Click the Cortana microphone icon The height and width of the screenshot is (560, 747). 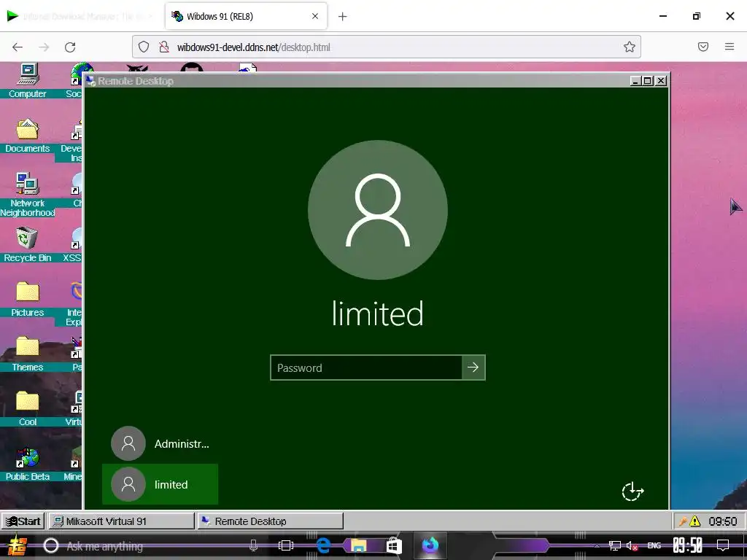pos(253,545)
